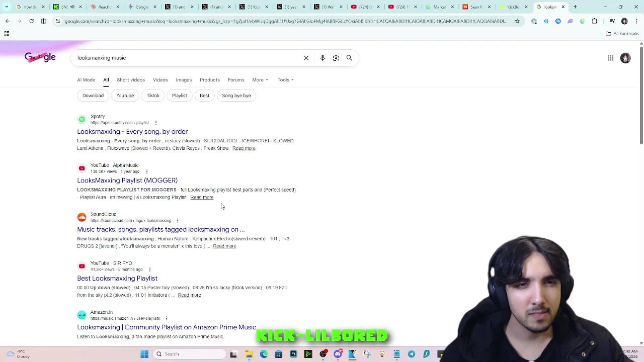Viewport: 644px width, 362px height.
Task: Switch to the Products tab
Action: 210,80
